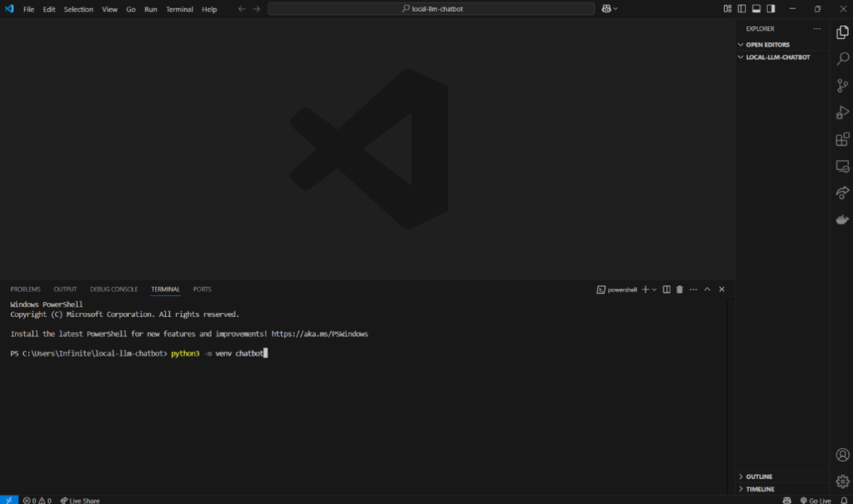
Task: Select the Terminal tab
Action: pyautogui.click(x=165, y=290)
